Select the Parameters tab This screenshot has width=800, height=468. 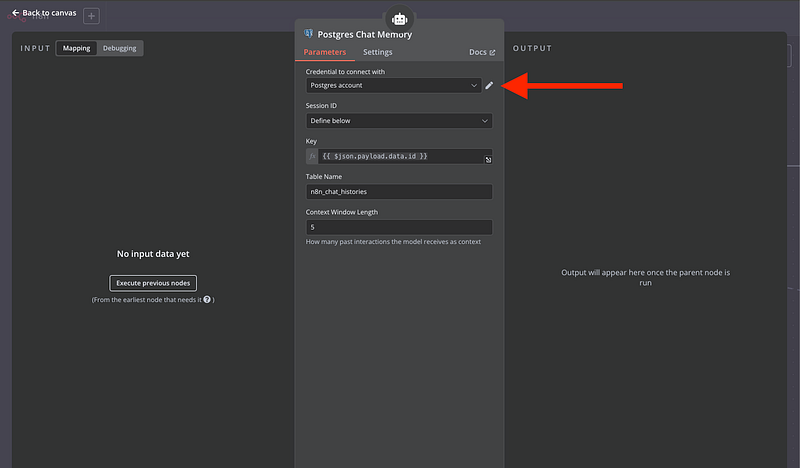pos(324,52)
